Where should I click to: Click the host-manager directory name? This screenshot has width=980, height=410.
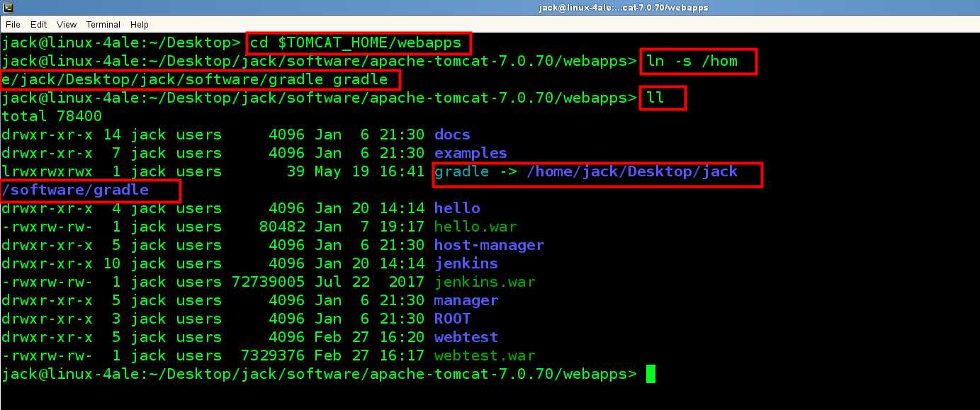489,245
